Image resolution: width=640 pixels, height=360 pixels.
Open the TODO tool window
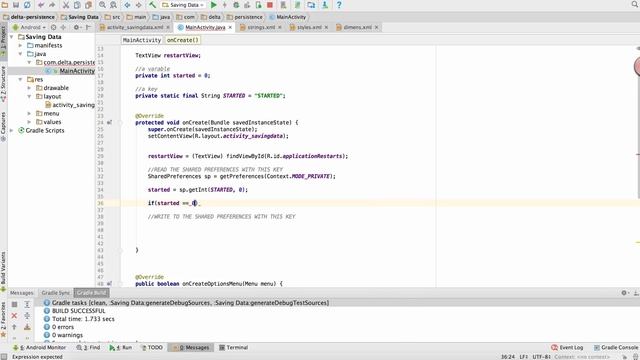click(152, 348)
